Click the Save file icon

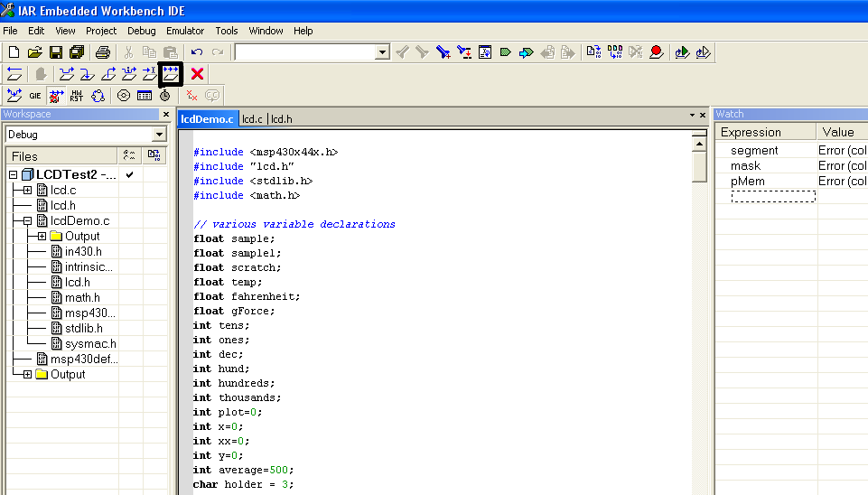[56, 52]
